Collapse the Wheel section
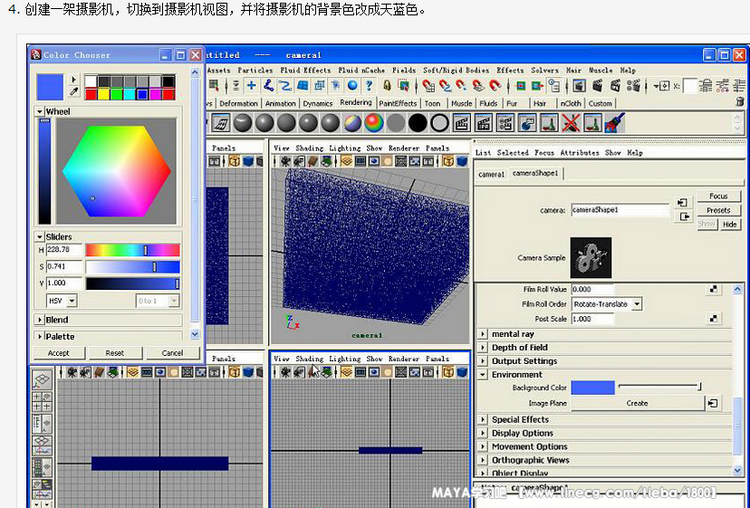This screenshot has width=750, height=508. 40,111
